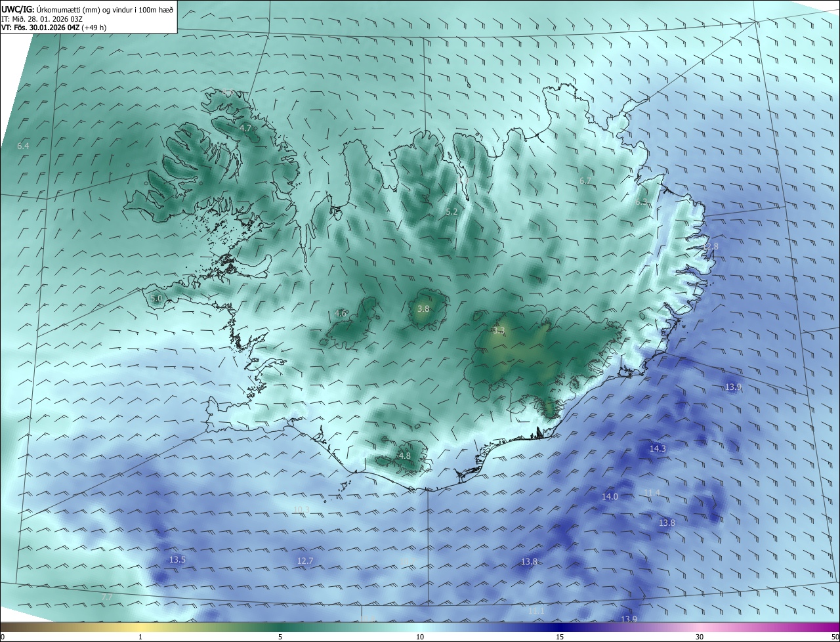The image size is (840, 642).
Task: Click the colour scale tick label 50
Action: 835,637
